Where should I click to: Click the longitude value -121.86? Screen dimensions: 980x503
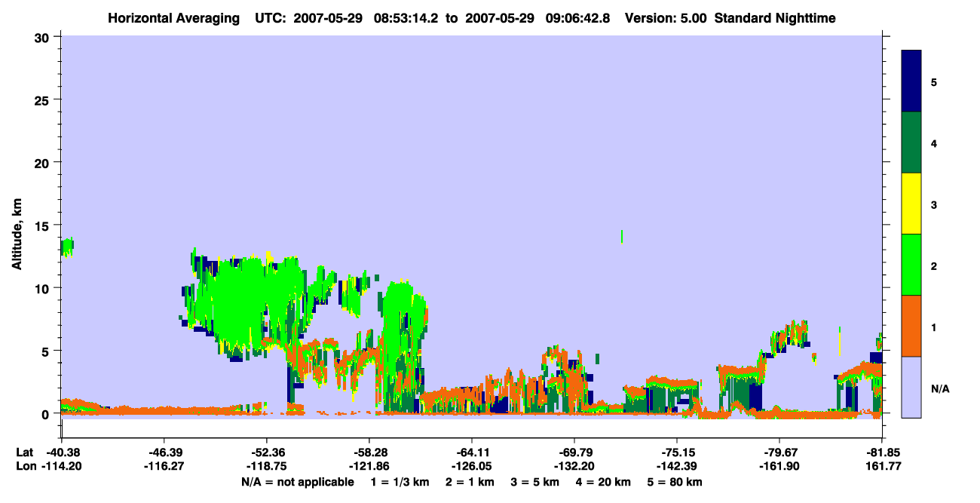point(369,466)
